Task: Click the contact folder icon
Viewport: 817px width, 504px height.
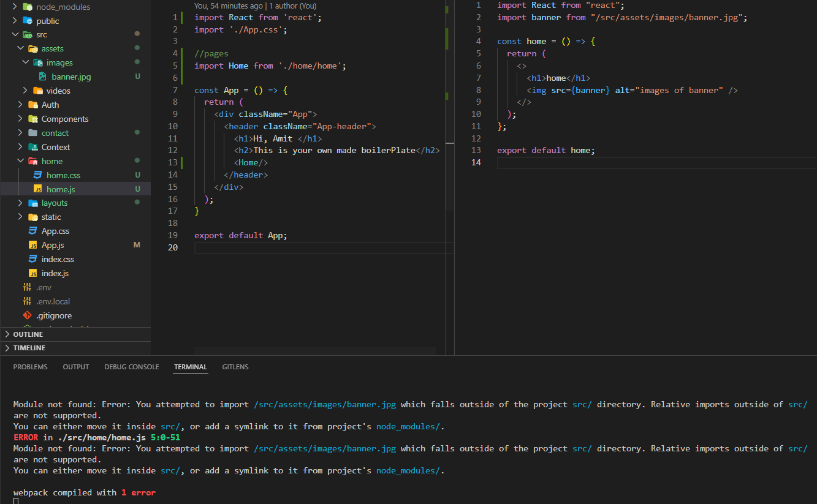Action: 32,134
